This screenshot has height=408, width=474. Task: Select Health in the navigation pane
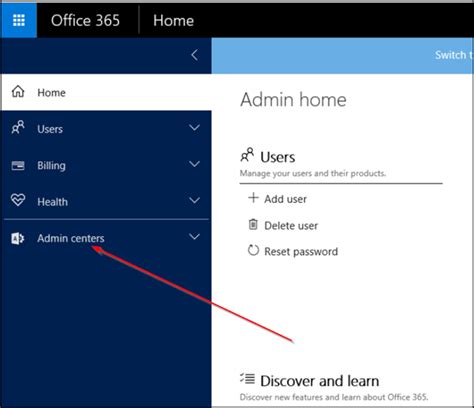click(106, 202)
